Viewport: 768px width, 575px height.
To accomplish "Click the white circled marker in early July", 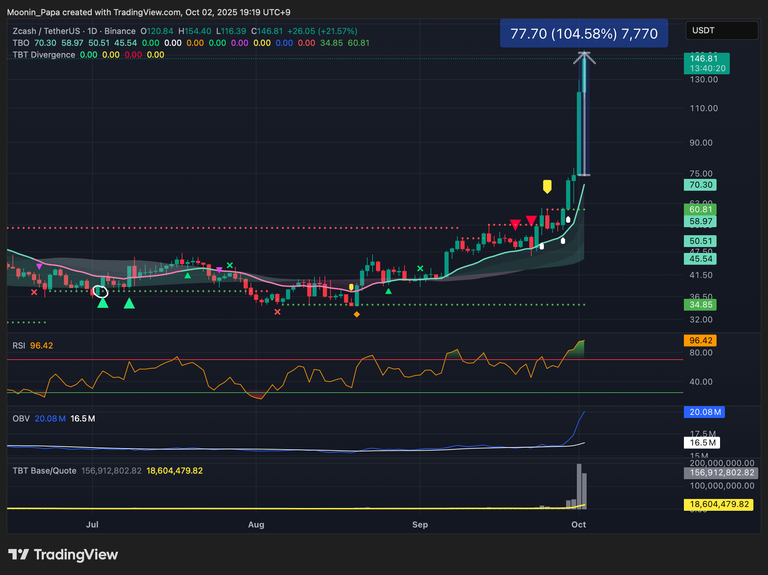I will pyautogui.click(x=100, y=291).
